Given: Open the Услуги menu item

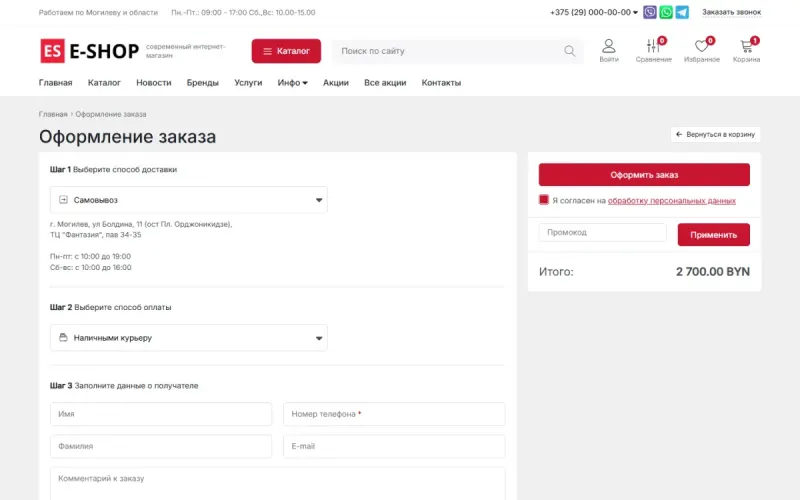Looking at the screenshot, I should 248,83.
